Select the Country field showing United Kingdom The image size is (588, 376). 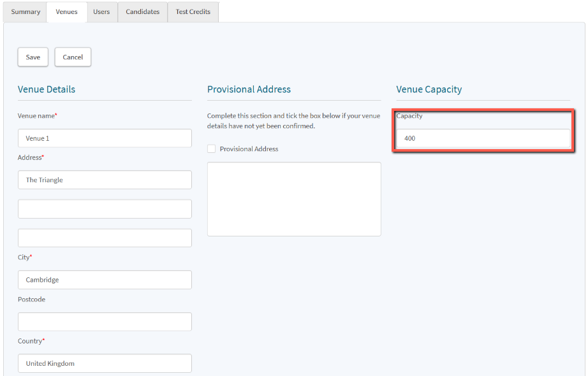point(105,363)
